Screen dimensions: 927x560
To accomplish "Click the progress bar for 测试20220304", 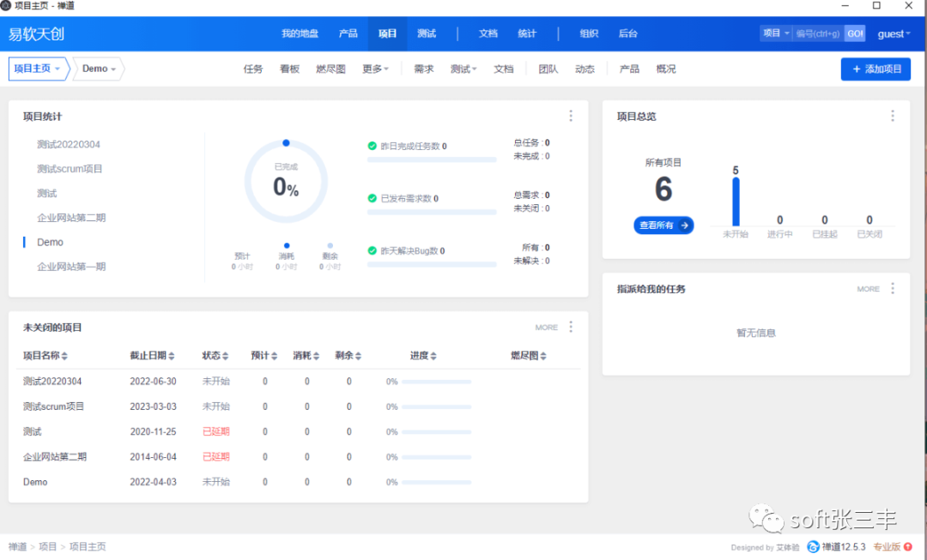I will pyautogui.click(x=436, y=382).
